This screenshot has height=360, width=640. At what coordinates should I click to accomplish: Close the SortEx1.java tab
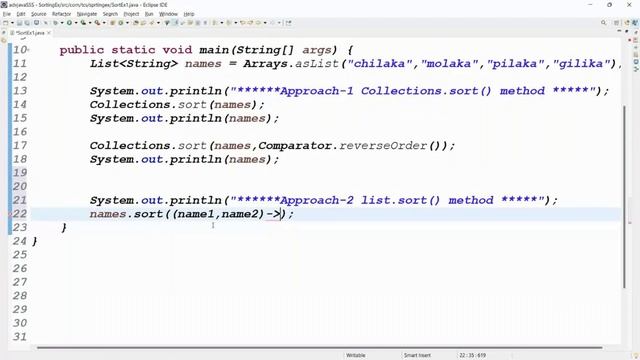click(x=49, y=33)
